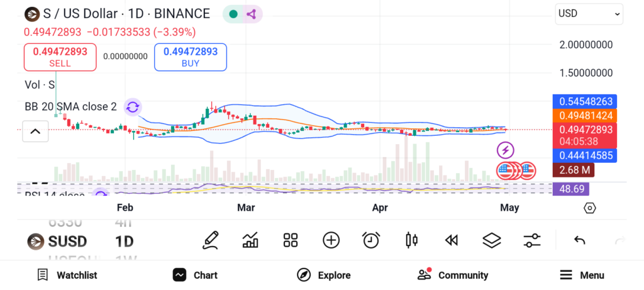Select the drawing pencil tool

(211, 240)
